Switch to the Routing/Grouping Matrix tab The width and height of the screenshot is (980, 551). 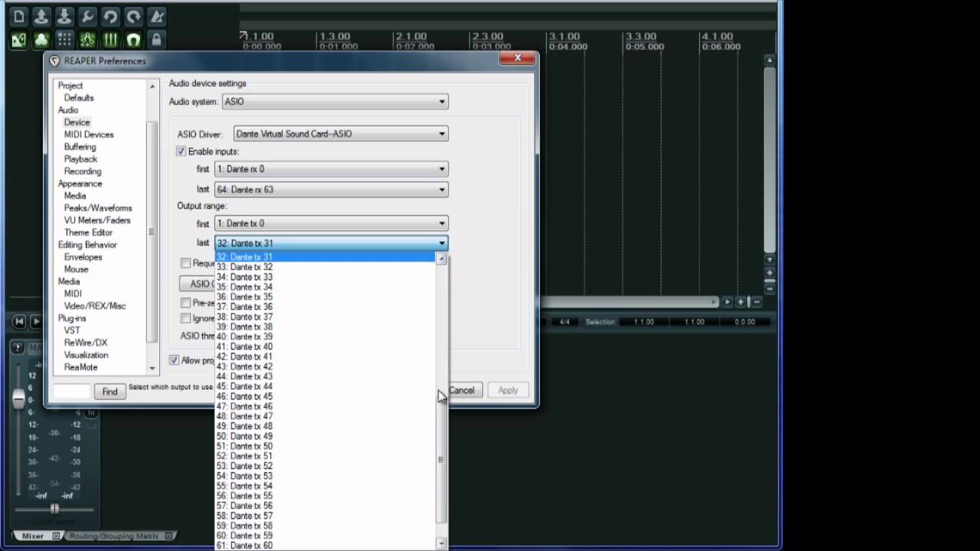[x=113, y=536]
